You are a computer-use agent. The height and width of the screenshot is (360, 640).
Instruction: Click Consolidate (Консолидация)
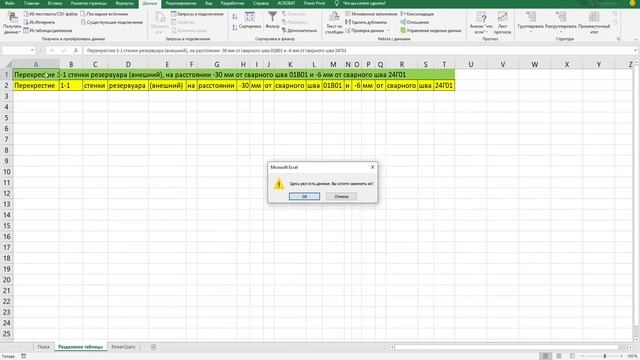[x=417, y=14]
